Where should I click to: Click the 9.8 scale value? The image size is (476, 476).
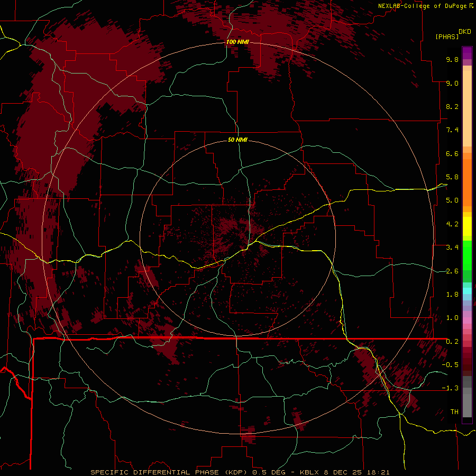[452, 59]
